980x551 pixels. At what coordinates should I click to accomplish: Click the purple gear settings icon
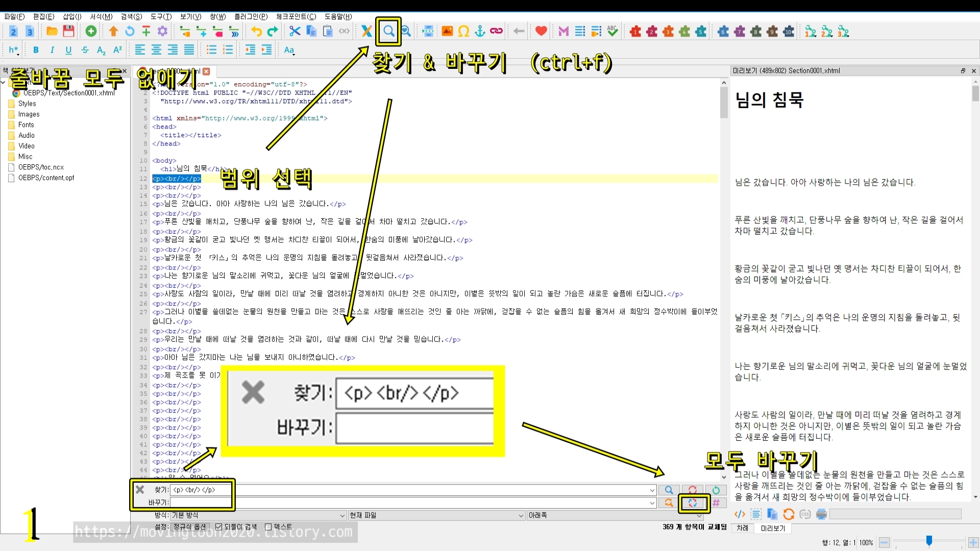[x=162, y=32]
